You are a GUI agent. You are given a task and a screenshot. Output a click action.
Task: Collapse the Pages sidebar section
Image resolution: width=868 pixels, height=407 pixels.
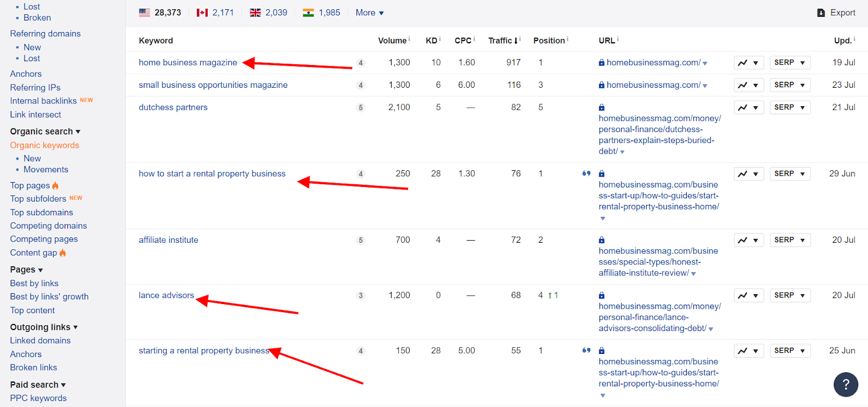(x=27, y=269)
